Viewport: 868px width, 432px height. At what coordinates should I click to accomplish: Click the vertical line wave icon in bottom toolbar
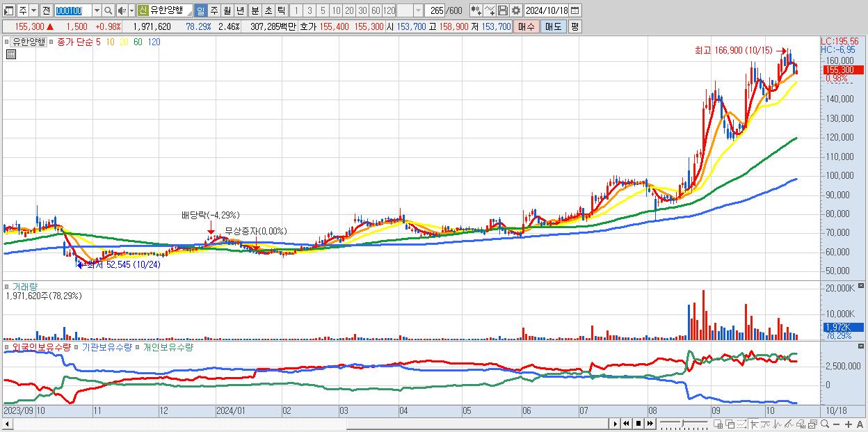click(x=778, y=424)
